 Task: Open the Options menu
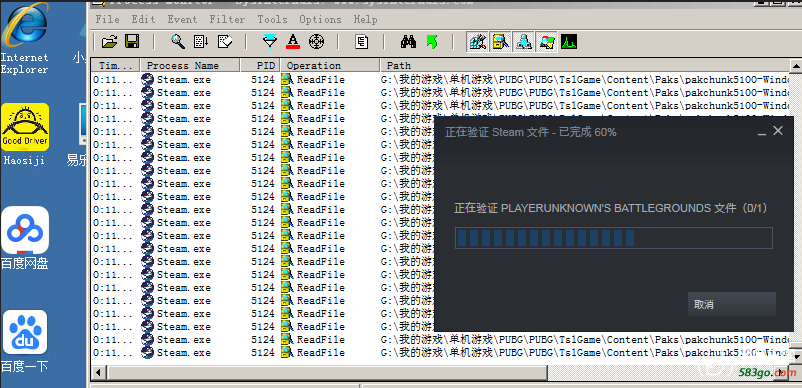320,19
